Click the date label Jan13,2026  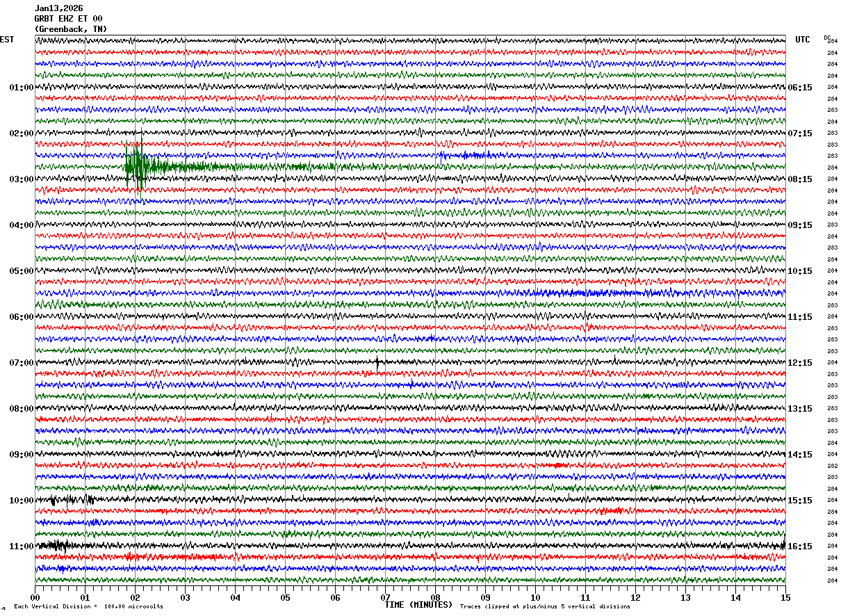[58, 8]
